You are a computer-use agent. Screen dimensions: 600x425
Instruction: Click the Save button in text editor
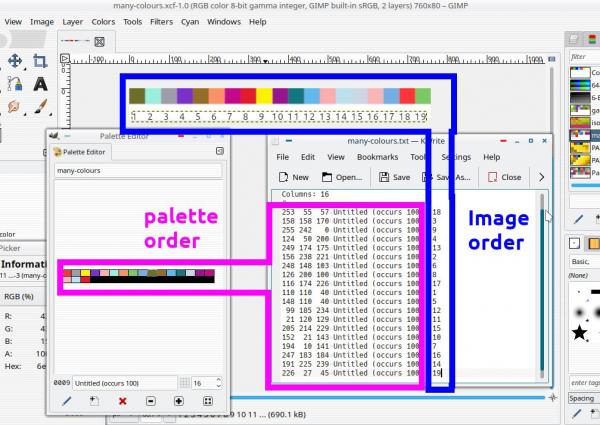click(395, 177)
